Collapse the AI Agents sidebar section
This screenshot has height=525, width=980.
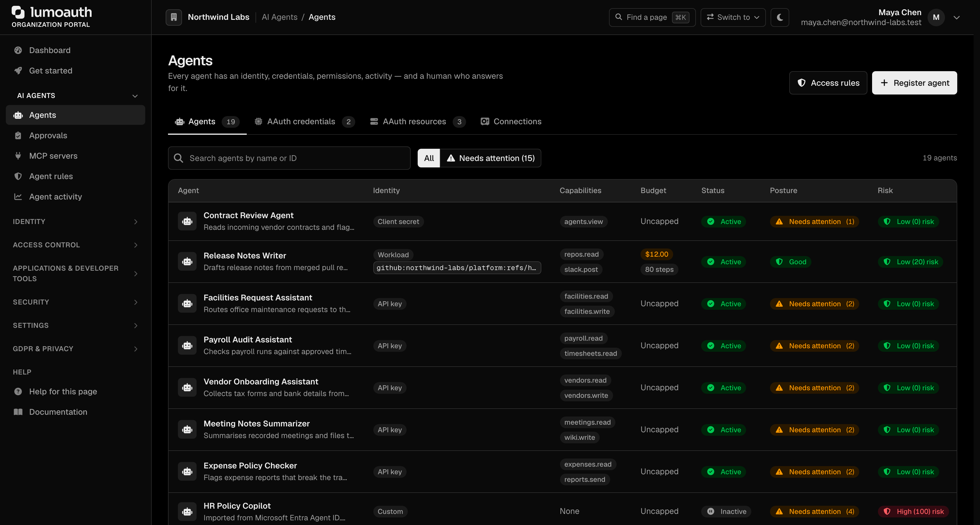pyautogui.click(x=75, y=95)
